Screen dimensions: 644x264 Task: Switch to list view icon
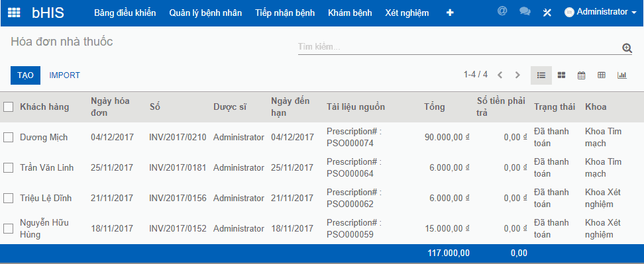point(541,75)
